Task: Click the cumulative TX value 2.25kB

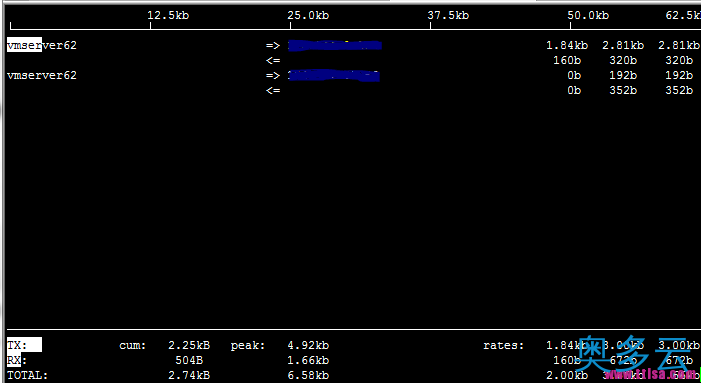Action: click(189, 345)
